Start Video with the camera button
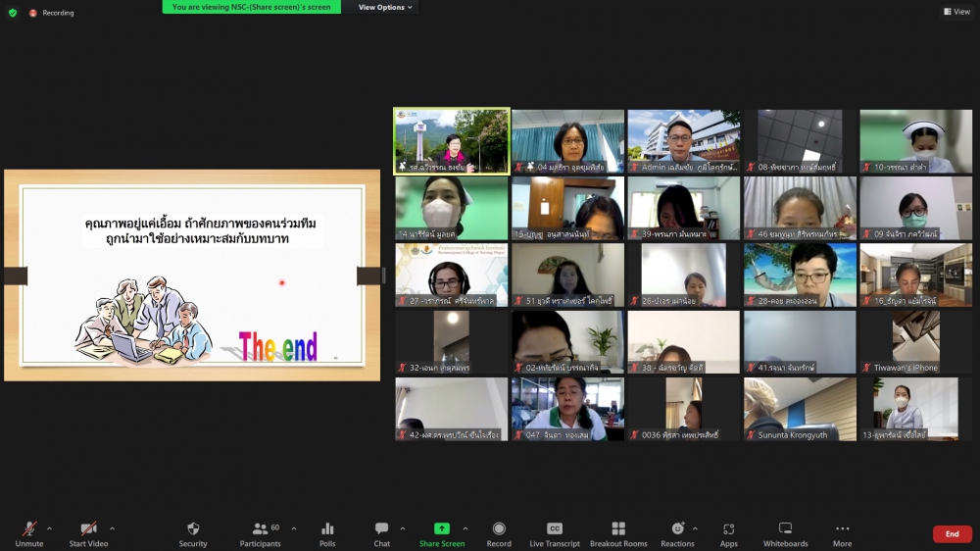This screenshot has height=551, width=980. (x=88, y=533)
